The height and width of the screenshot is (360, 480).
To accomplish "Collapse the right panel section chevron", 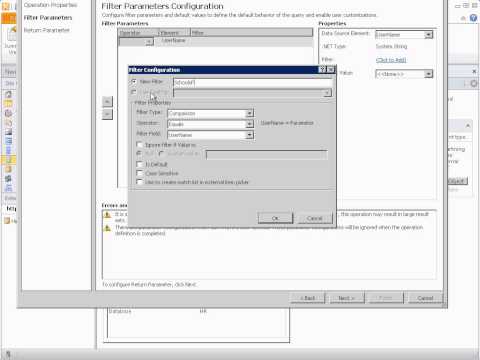I will pyautogui.click(x=468, y=126).
